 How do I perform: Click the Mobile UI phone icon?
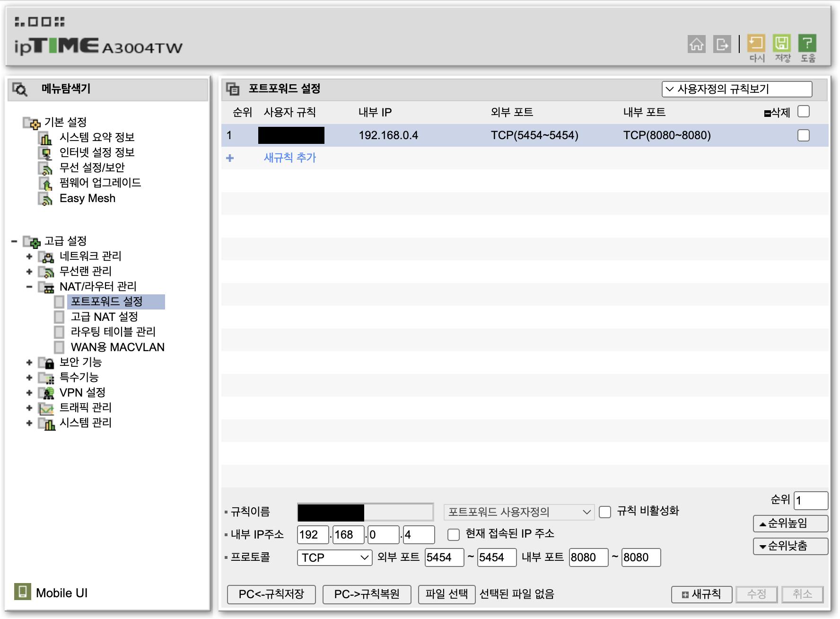tap(22, 592)
